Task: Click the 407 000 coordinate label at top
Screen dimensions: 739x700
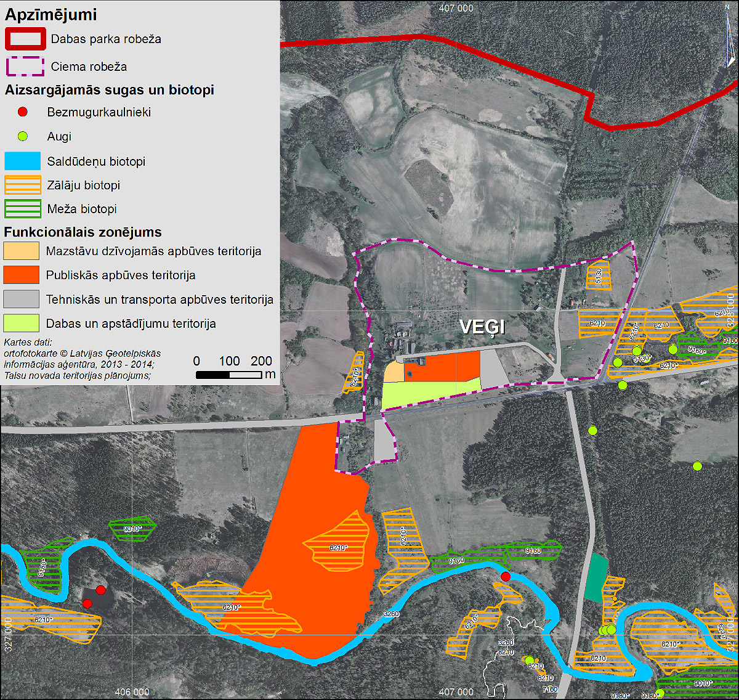Action: [456, 8]
